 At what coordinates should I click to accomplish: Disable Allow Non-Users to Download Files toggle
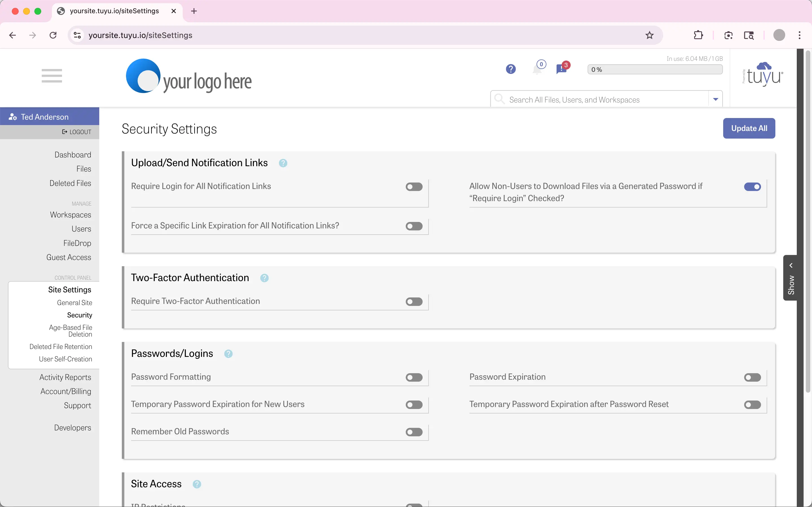752,187
